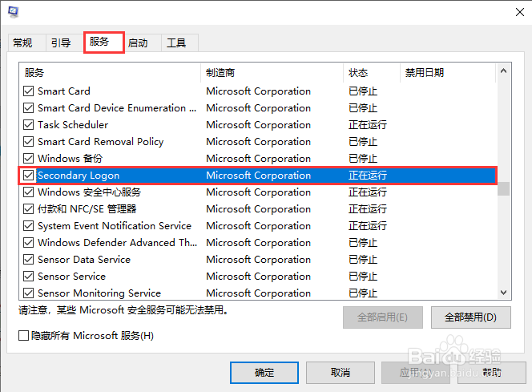
Task: Select Smart Card Removal Policy service name
Action: [101, 142]
